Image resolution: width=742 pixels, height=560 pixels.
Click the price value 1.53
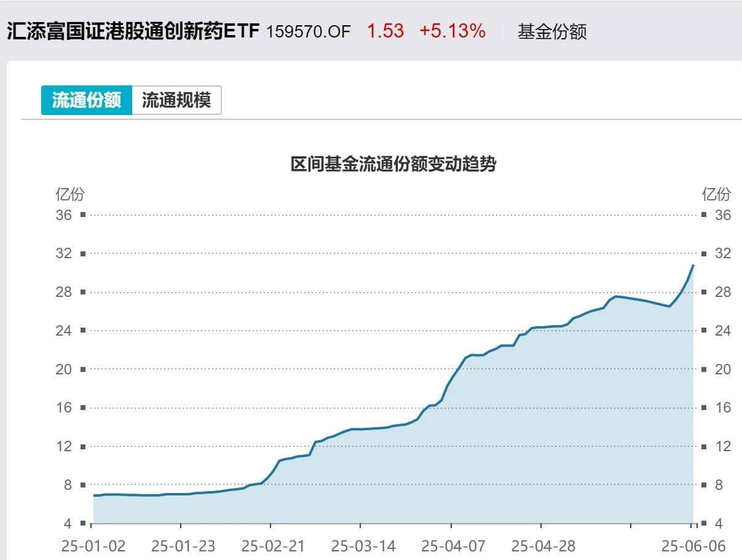click(385, 31)
